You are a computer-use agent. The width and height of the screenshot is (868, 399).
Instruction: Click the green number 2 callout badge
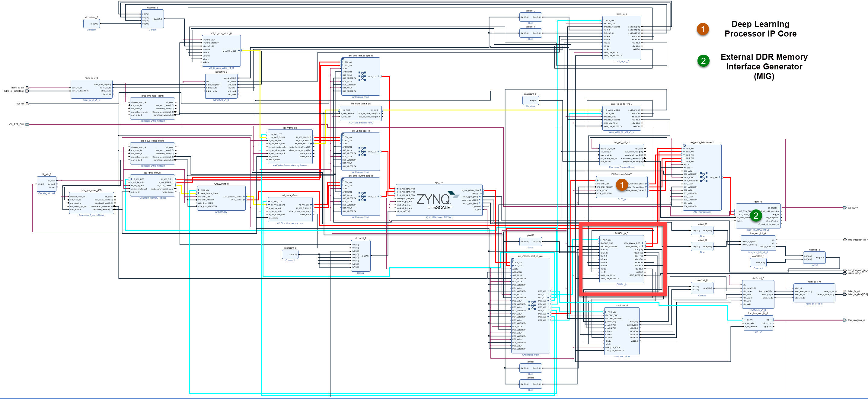756,215
